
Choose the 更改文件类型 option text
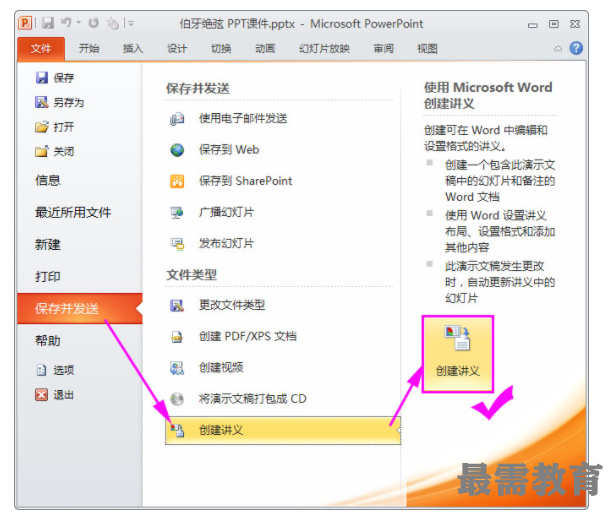(x=232, y=305)
